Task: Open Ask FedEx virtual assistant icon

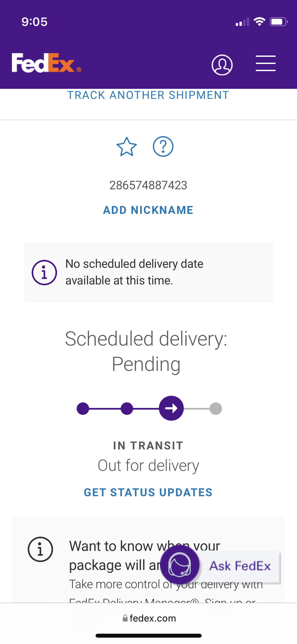Action: pos(180,565)
